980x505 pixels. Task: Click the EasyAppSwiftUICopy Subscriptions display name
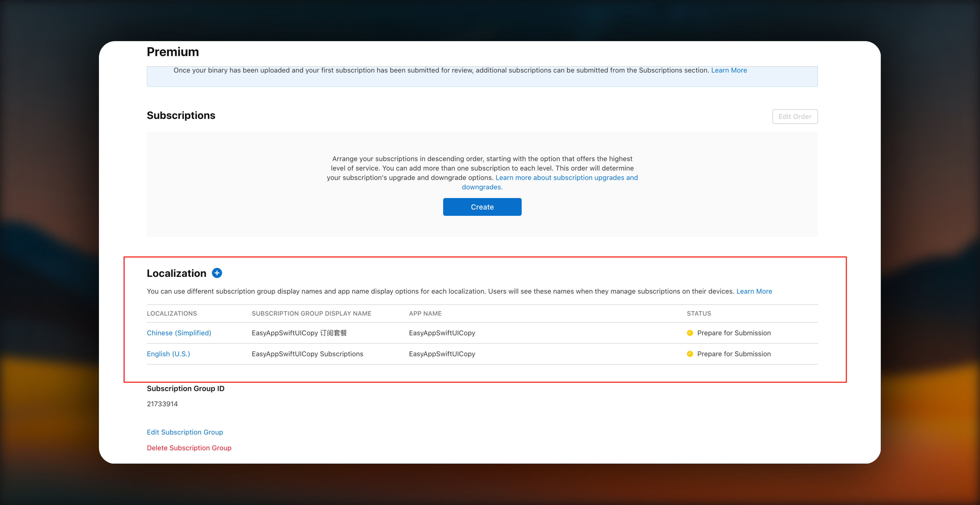pos(307,354)
